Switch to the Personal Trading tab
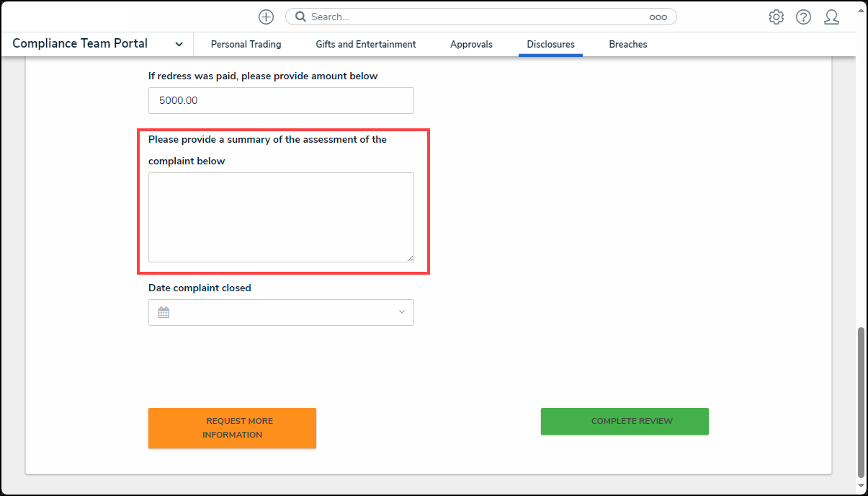Image resolution: width=868 pixels, height=496 pixels. tap(246, 44)
